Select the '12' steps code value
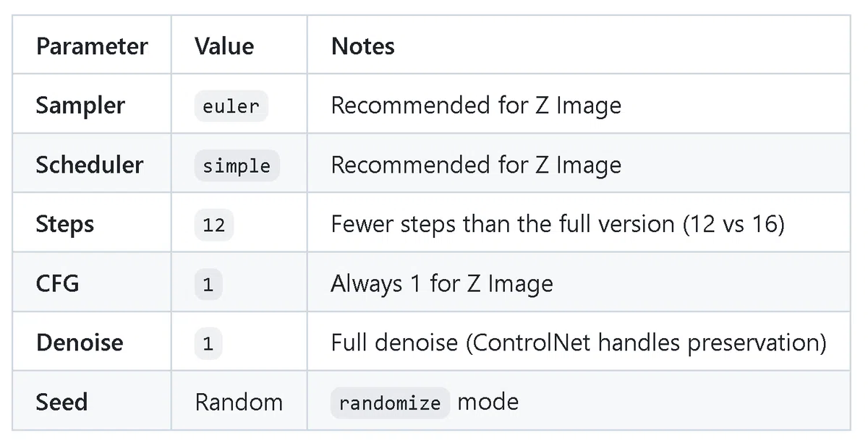This screenshot has height=443, width=868. pos(214,225)
